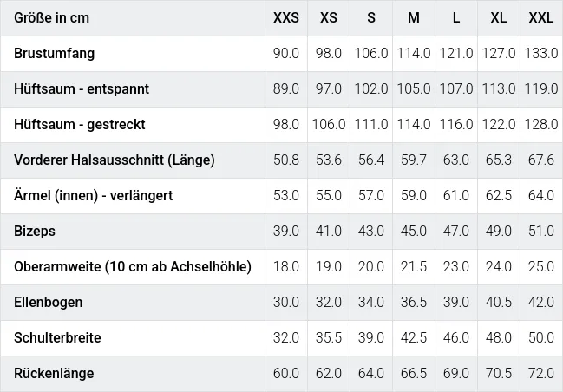Click Rückenlänge value 60.0 for XXS

286,373
